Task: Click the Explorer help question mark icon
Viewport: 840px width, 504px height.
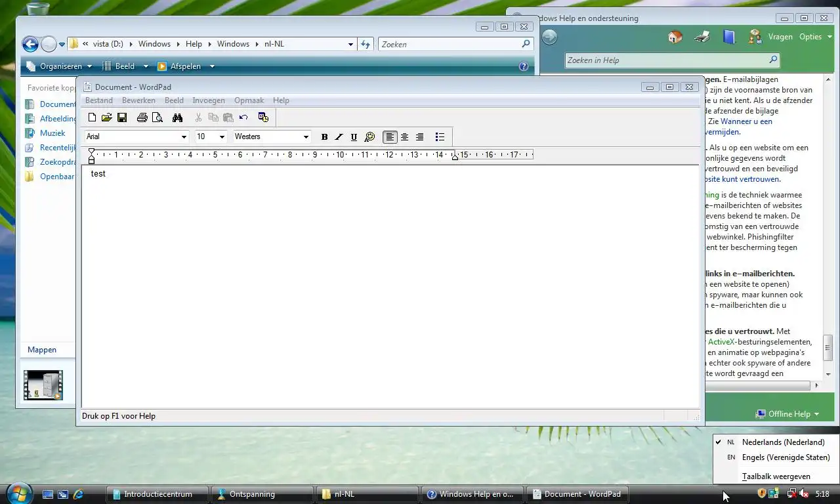Action: click(523, 66)
